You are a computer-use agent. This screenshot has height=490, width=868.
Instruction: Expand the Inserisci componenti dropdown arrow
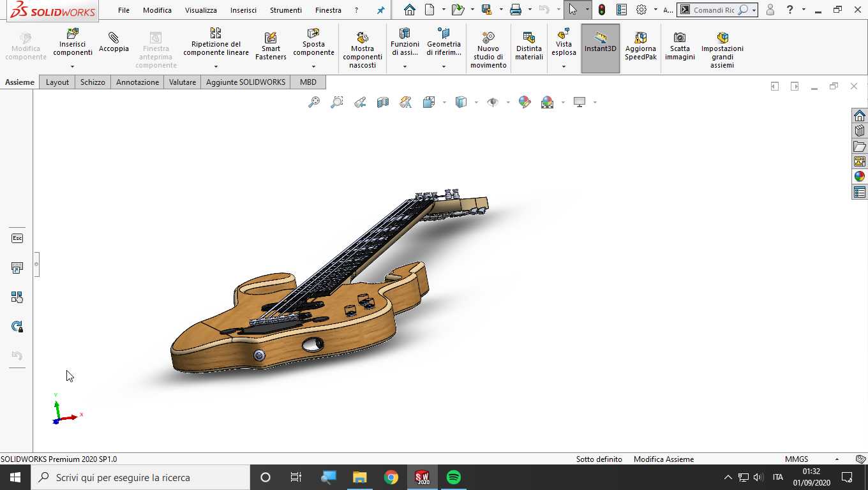[x=73, y=66]
